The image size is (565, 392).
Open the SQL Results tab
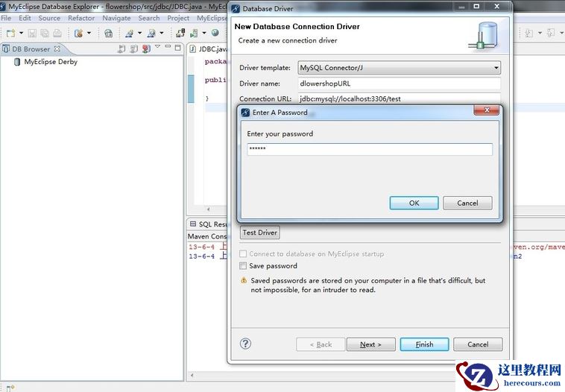(209, 224)
